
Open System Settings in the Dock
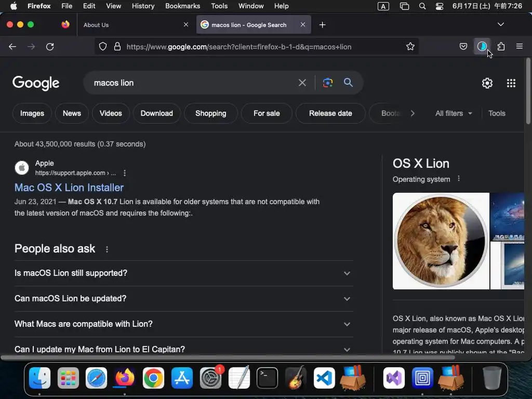(210, 378)
